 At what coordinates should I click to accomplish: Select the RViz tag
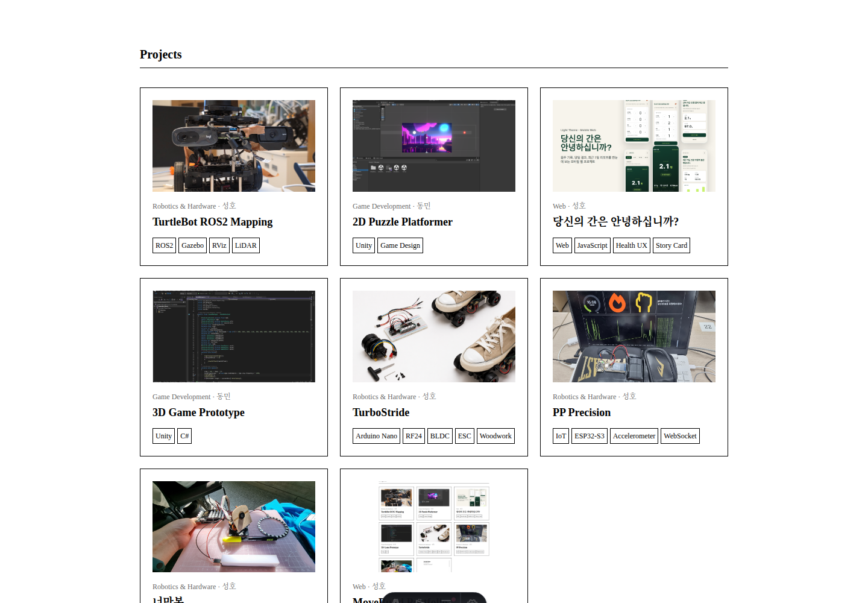pyautogui.click(x=219, y=245)
